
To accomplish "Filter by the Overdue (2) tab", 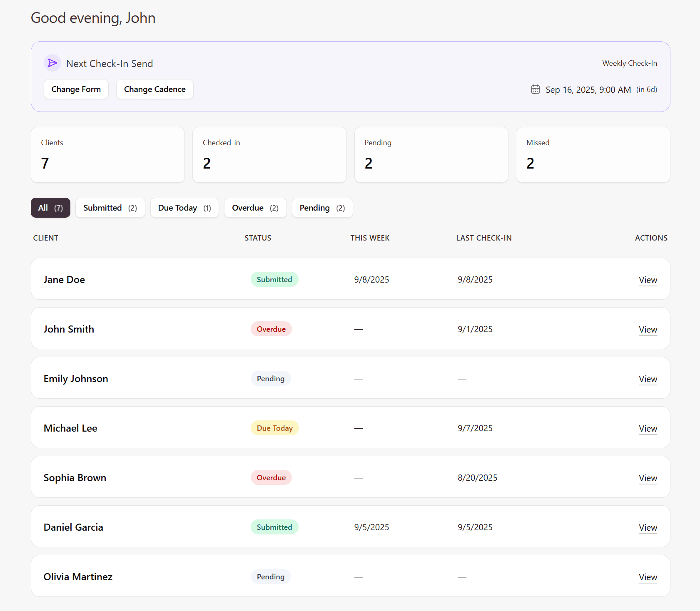I will [x=255, y=208].
